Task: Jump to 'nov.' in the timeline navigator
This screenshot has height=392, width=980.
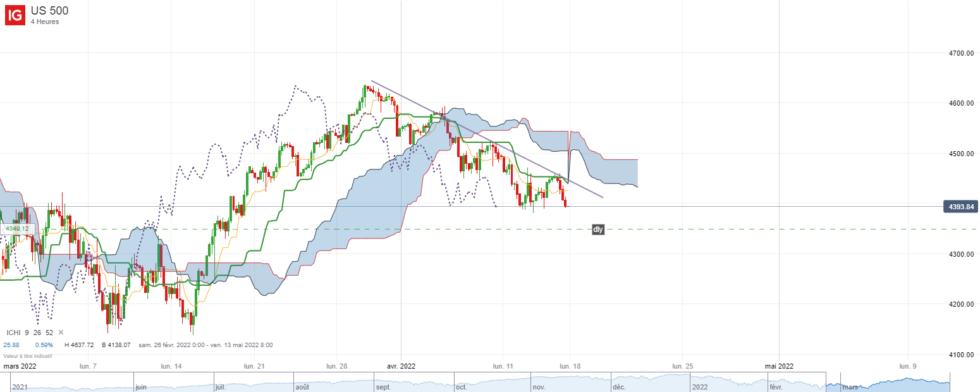Action: click(539, 386)
